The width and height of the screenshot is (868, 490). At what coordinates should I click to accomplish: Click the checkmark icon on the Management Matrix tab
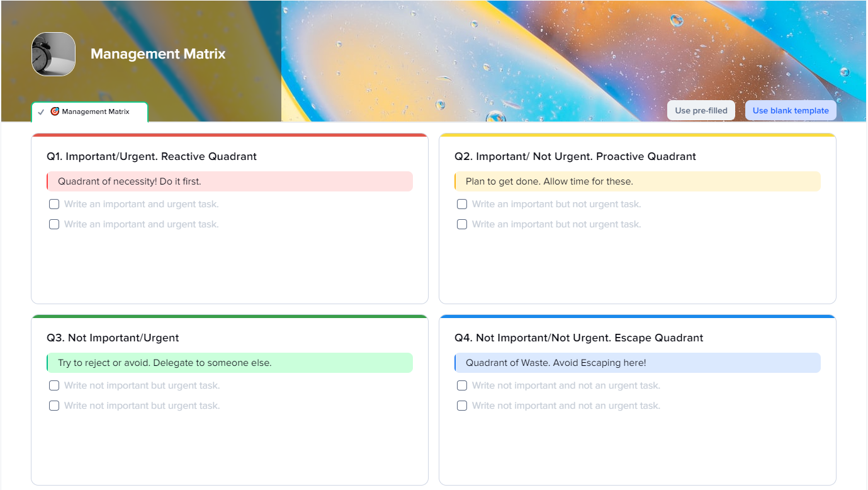pyautogui.click(x=41, y=112)
